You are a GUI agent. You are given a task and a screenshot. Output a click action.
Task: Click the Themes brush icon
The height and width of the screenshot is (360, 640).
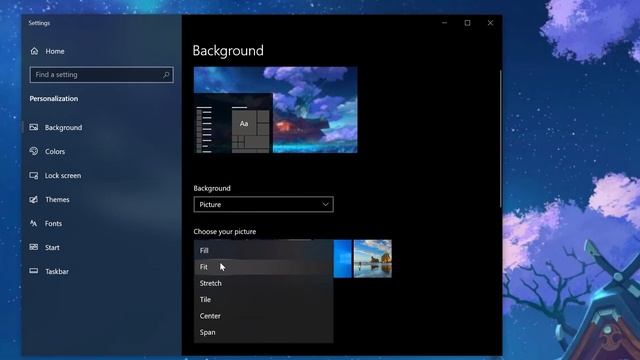[34, 199]
